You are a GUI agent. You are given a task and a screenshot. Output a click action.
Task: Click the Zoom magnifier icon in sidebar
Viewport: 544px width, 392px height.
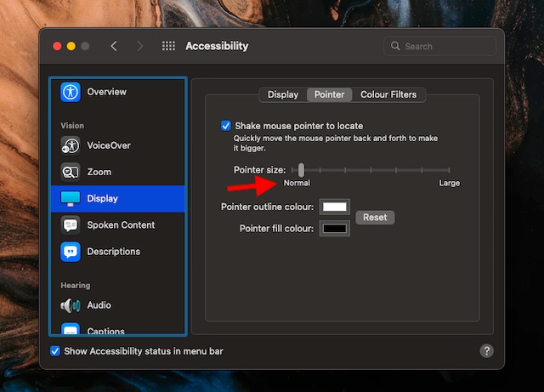71,172
